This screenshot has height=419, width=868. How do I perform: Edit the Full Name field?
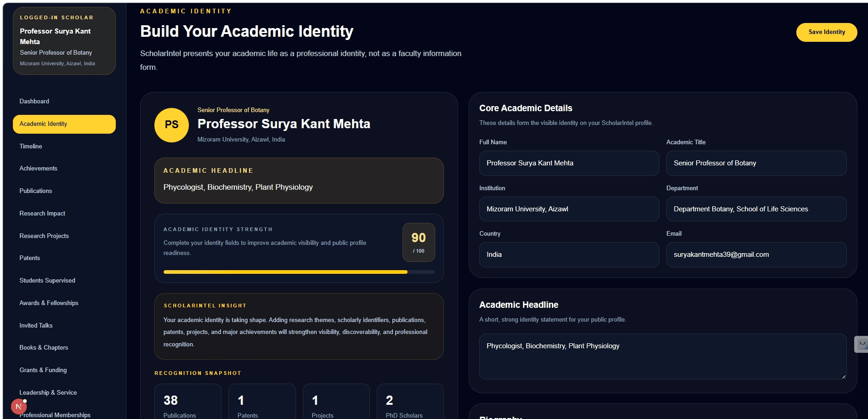coord(569,163)
